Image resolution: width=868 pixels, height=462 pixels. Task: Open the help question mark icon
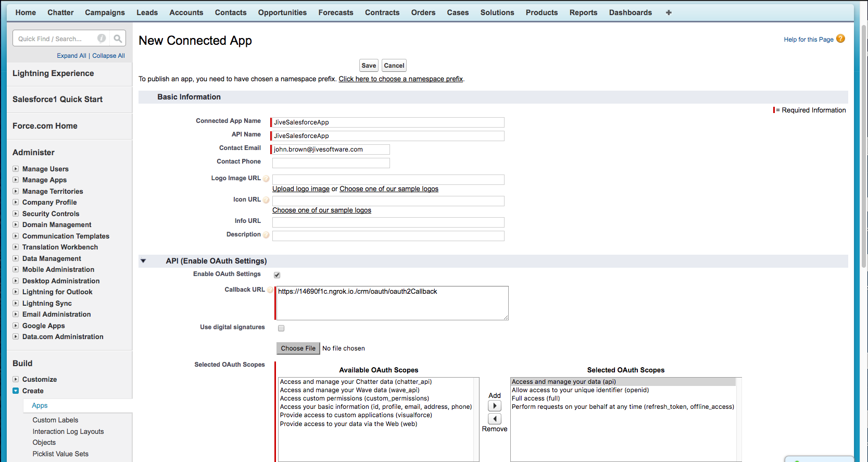[x=840, y=39]
